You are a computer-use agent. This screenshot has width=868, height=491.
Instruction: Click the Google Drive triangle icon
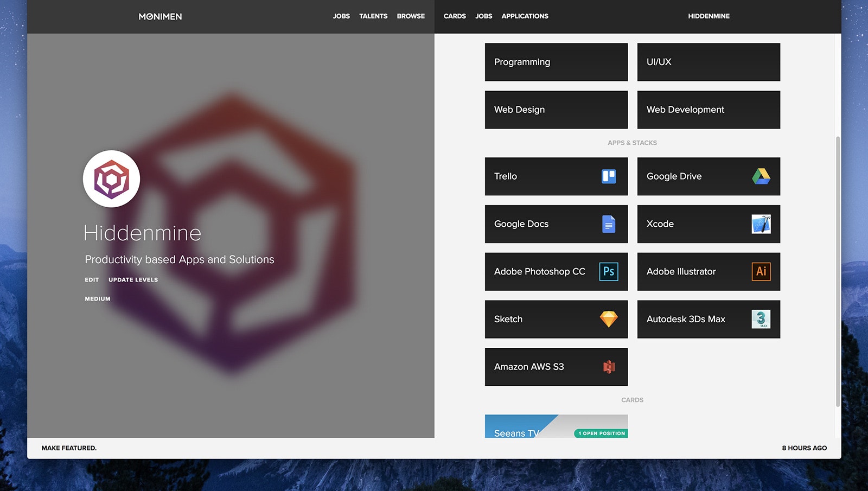tap(761, 176)
